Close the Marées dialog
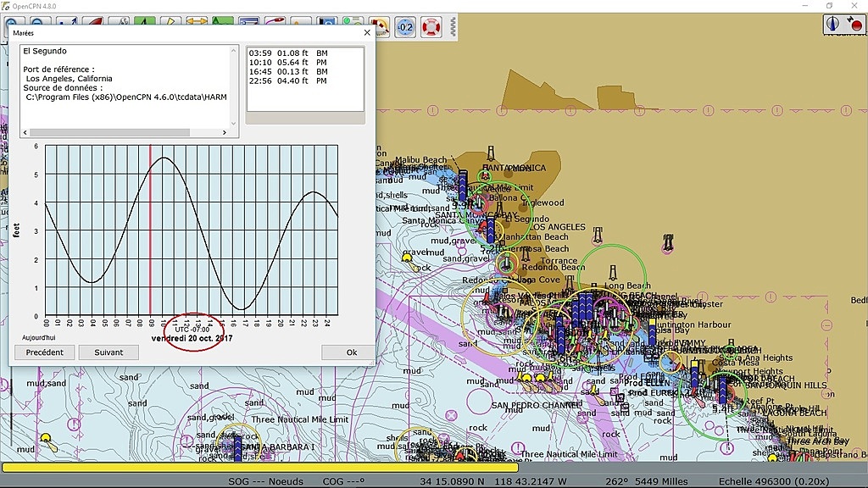Screen dimensions: 868x488 click(367, 33)
